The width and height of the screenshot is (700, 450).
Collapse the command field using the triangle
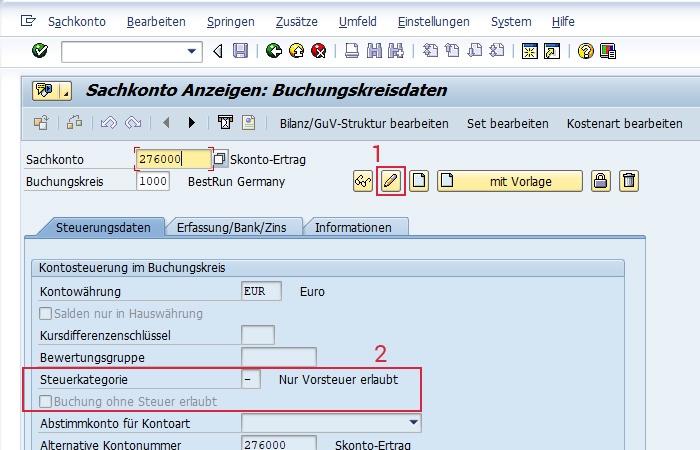218,51
